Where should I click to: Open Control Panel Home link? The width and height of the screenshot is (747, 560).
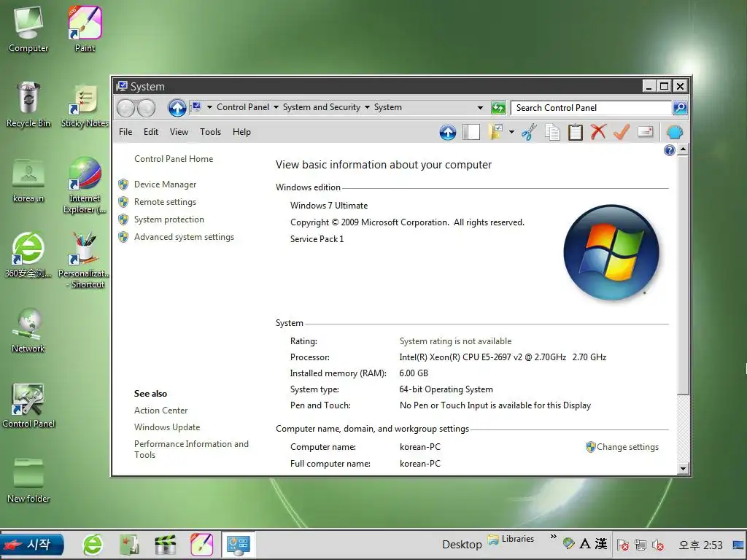point(174,159)
